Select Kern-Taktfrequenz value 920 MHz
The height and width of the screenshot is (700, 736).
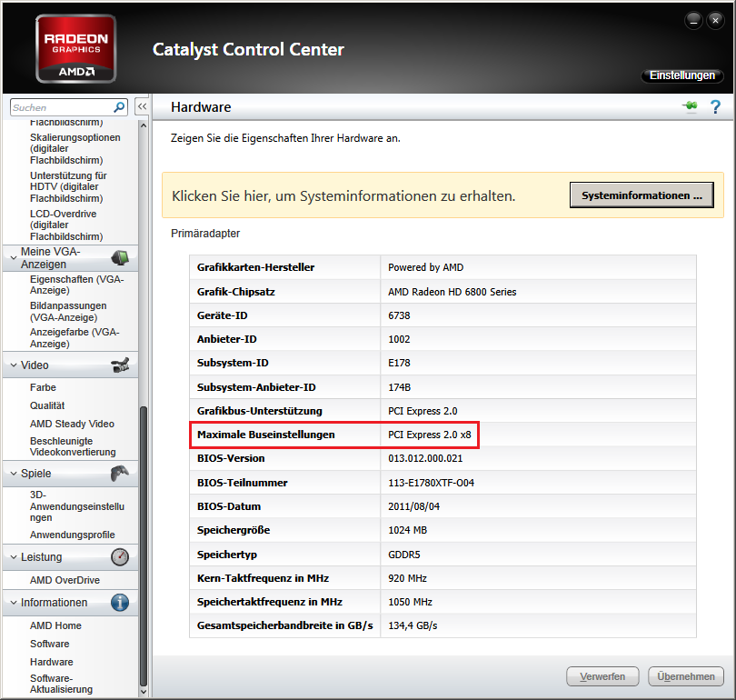click(407, 578)
